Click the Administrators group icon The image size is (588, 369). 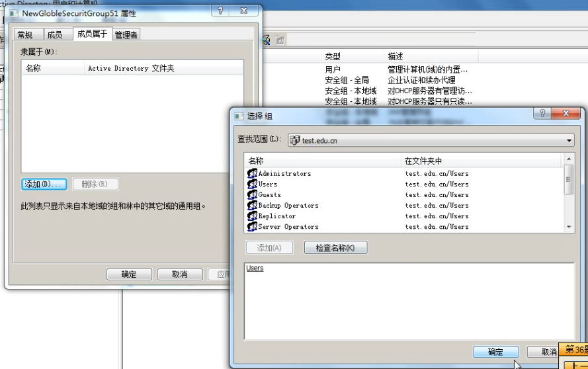tap(252, 174)
